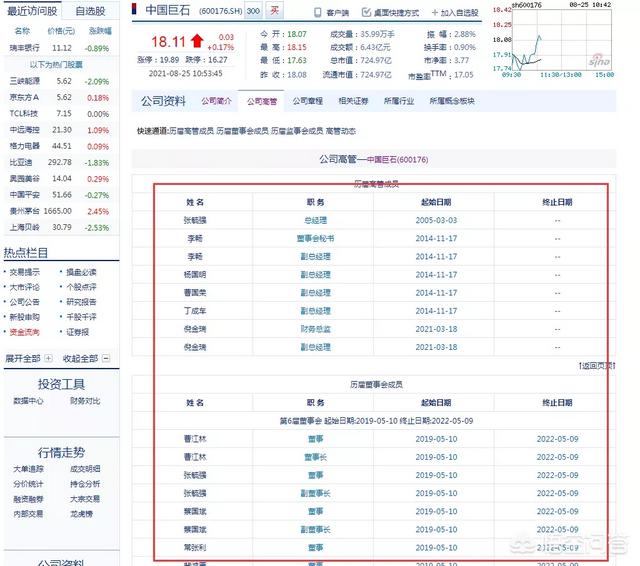
Task: Click 董事长 in the 曹江林 row
Action: 316,457
